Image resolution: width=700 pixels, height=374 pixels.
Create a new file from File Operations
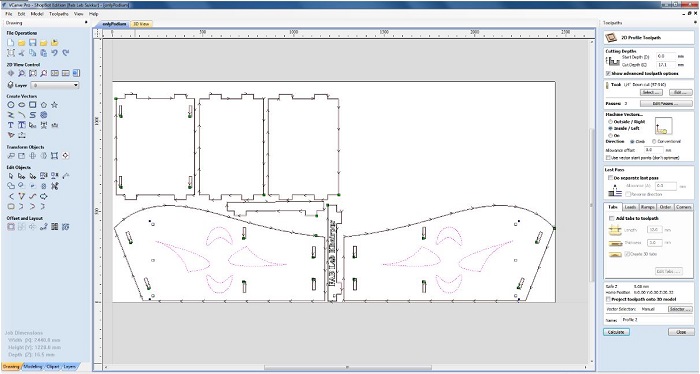(x=11, y=43)
